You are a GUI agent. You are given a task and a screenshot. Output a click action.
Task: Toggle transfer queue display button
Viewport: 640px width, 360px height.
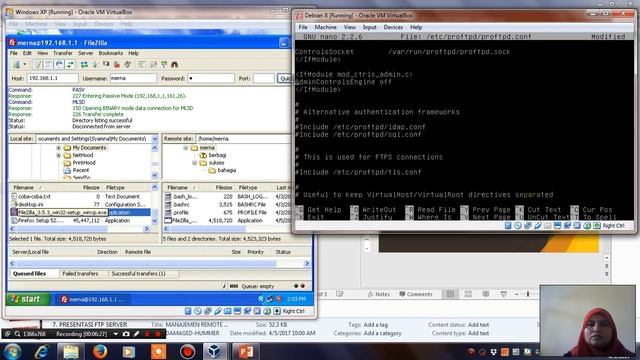click(x=70, y=64)
